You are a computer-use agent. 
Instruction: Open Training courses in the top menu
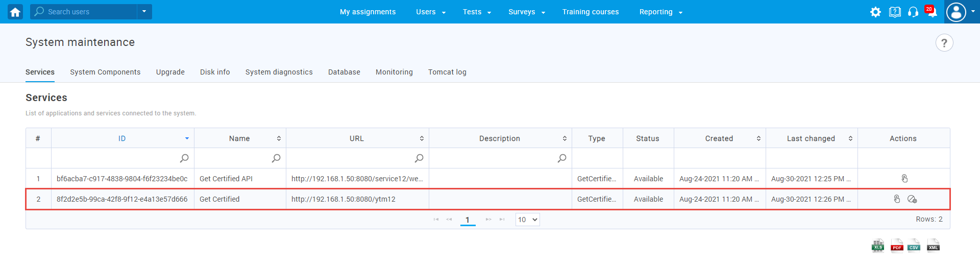tap(591, 12)
